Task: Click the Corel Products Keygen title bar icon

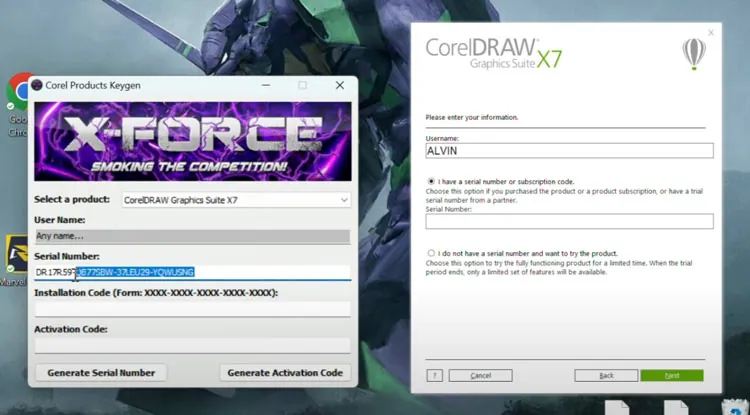Action: pyautogui.click(x=37, y=85)
